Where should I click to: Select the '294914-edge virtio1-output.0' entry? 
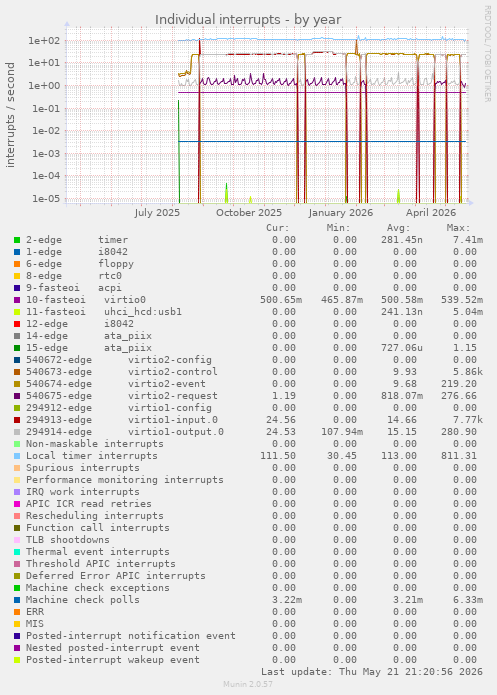click(125, 432)
